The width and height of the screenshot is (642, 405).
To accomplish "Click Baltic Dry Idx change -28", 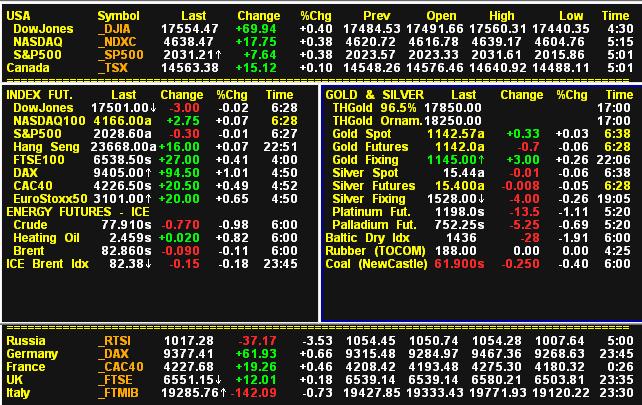I will click(530, 238).
